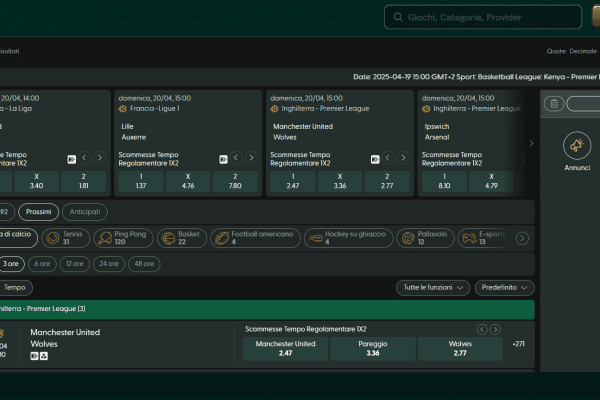The image size is (600, 400).
Task: Click the volleyball icon in Pallavolo filter
Action: coord(408,238)
